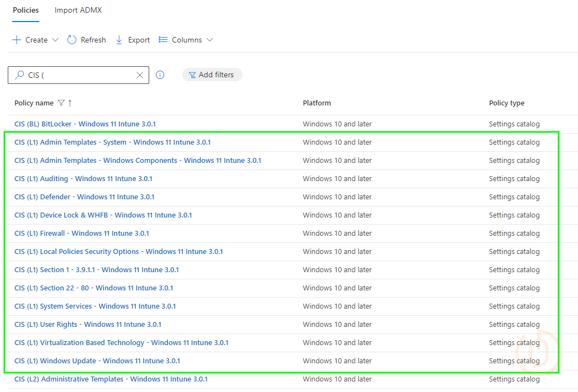This screenshot has height=392, width=578.
Task: Open CIS (BL) BitLocker policy
Action: [85, 124]
